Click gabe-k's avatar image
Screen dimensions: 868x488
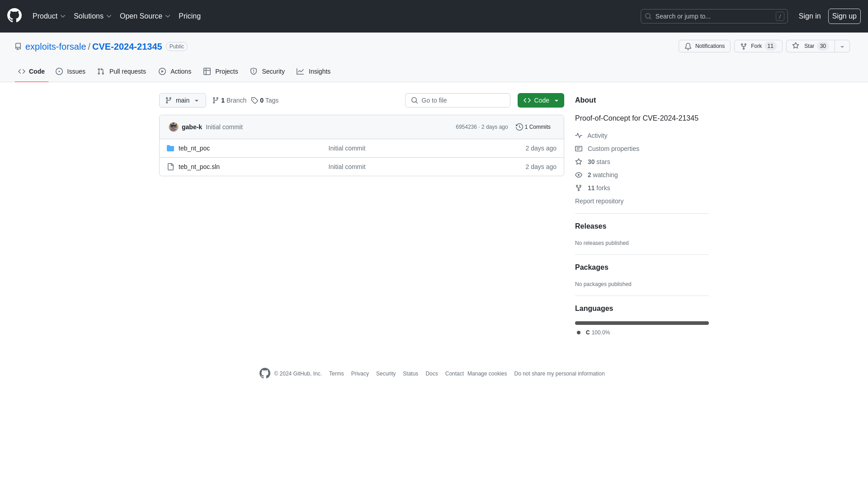point(174,127)
